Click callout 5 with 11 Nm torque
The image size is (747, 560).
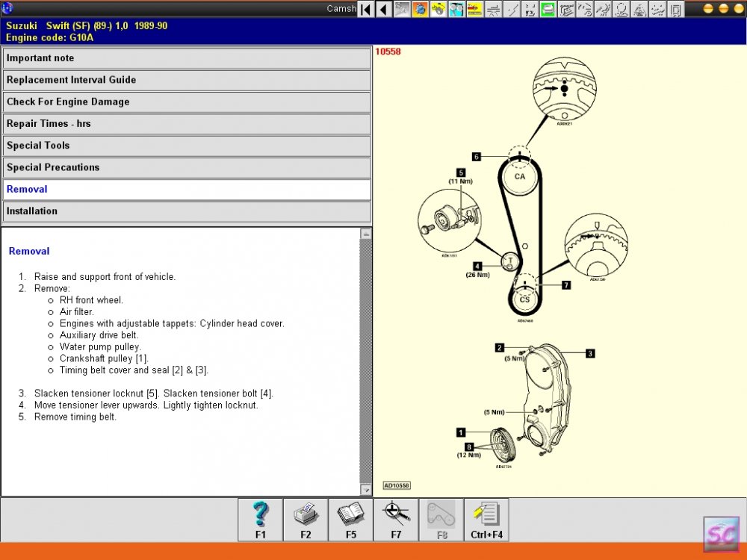pos(460,172)
